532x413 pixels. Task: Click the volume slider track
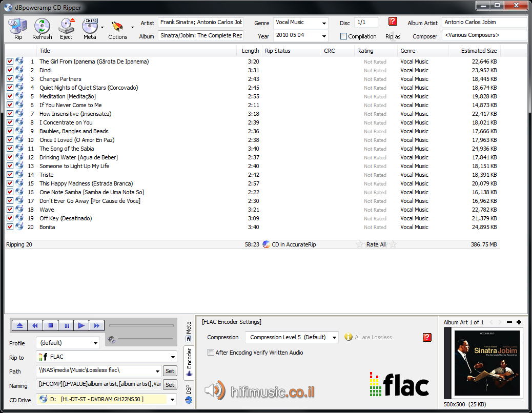[145, 339]
